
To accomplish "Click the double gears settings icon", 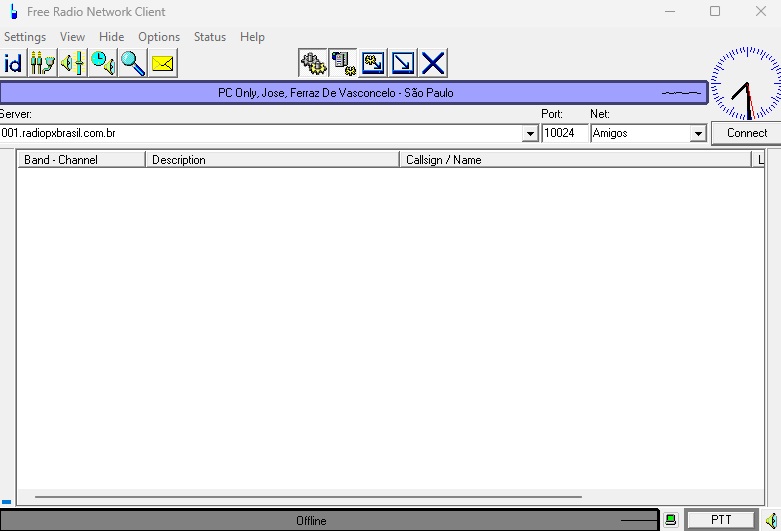I will [x=313, y=63].
